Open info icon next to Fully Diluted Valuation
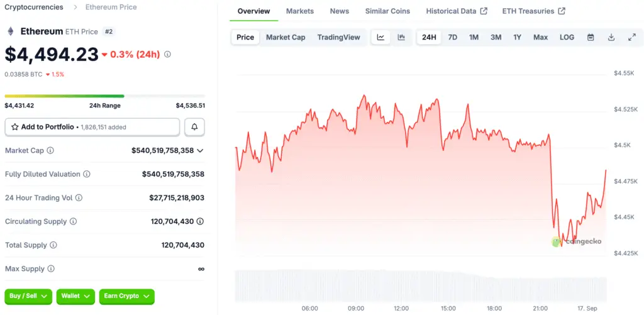Viewport: 644px width, 315px height. click(x=87, y=174)
